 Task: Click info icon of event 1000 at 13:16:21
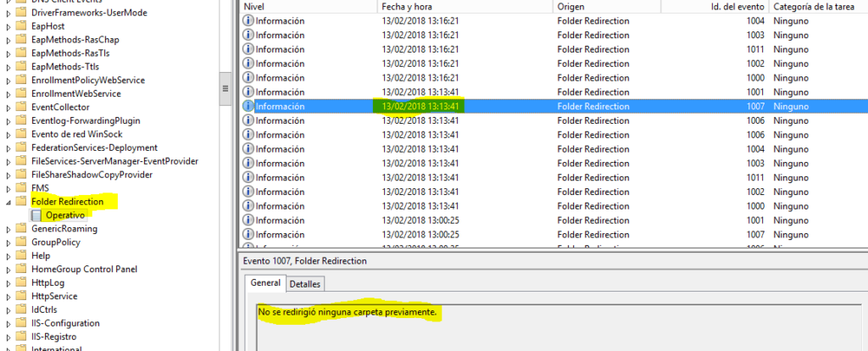pyautogui.click(x=248, y=77)
